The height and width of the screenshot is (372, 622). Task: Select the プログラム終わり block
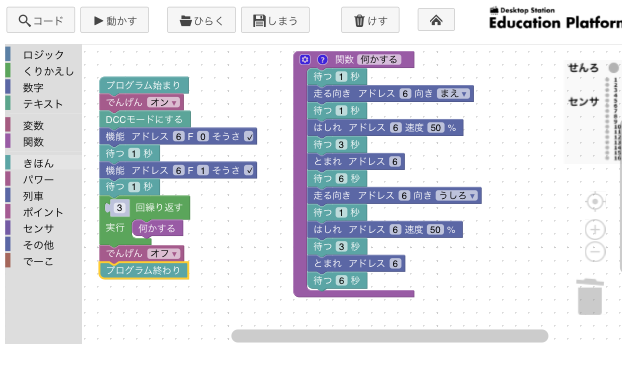pos(144,270)
